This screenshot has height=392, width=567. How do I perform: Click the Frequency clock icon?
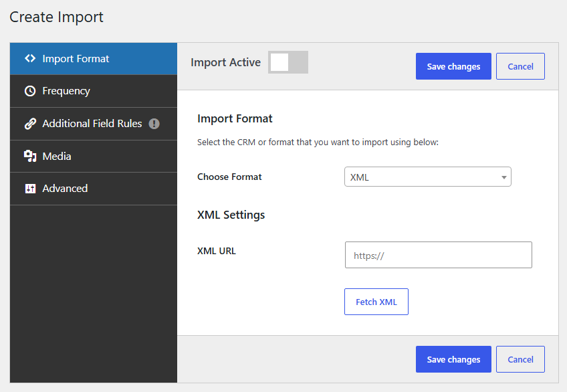point(30,91)
